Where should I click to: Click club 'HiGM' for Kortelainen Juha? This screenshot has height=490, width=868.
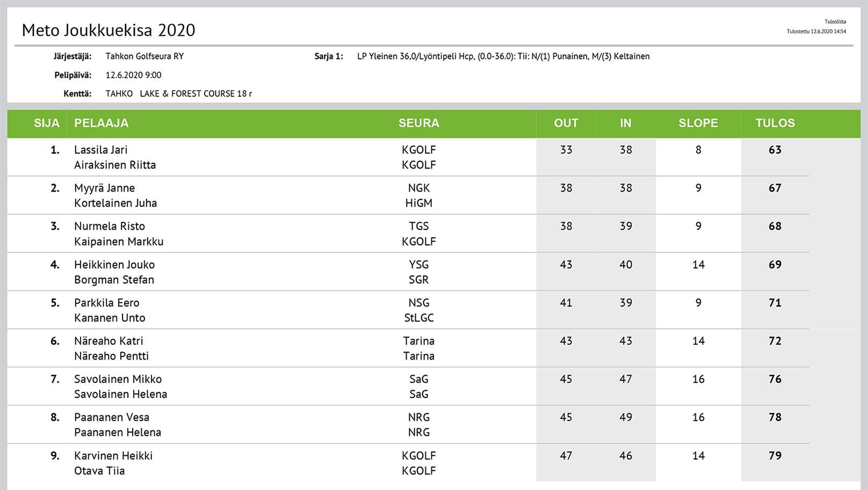coord(419,203)
